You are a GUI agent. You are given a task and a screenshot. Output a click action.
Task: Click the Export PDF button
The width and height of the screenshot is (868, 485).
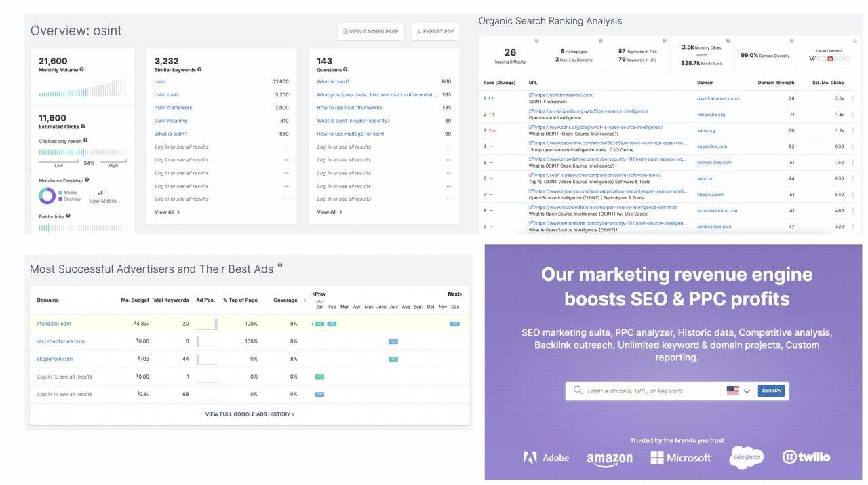(435, 31)
